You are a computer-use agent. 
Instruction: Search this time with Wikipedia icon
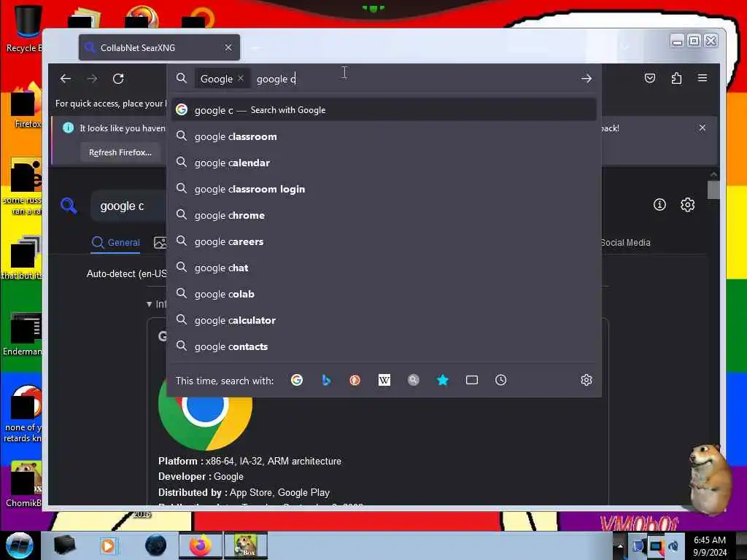tap(384, 380)
